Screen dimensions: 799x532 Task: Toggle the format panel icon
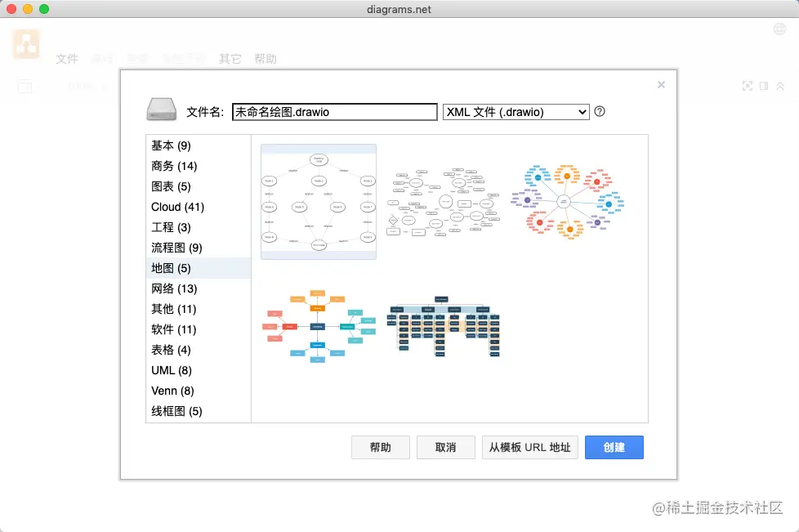click(x=764, y=86)
